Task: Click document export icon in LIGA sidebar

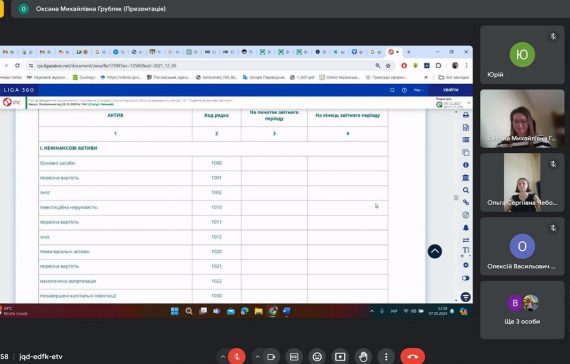Action: point(466,127)
